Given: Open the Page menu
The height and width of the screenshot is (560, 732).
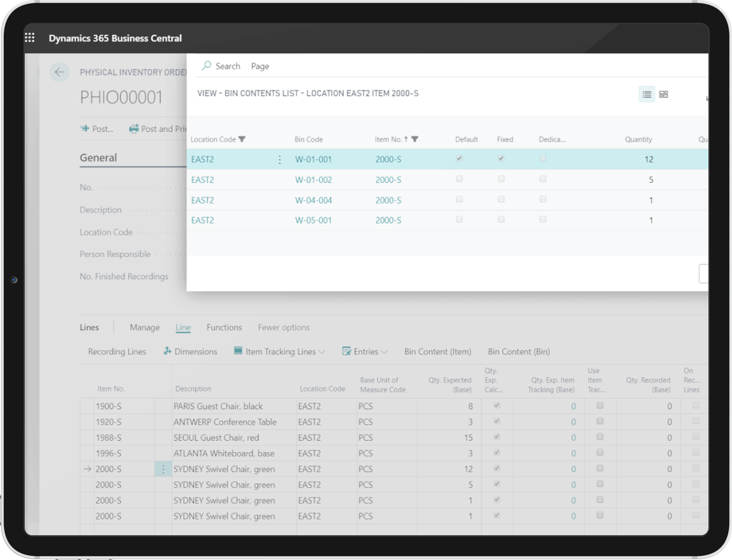Looking at the screenshot, I should point(260,66).
